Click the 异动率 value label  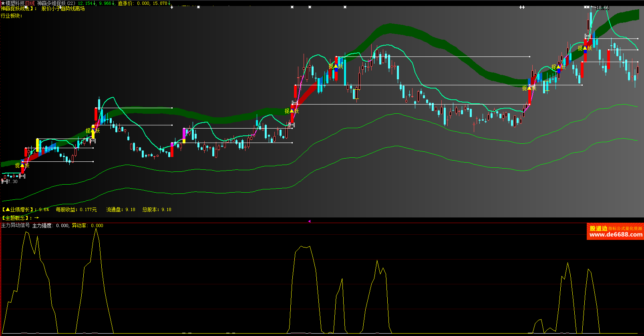click(97, 225)
